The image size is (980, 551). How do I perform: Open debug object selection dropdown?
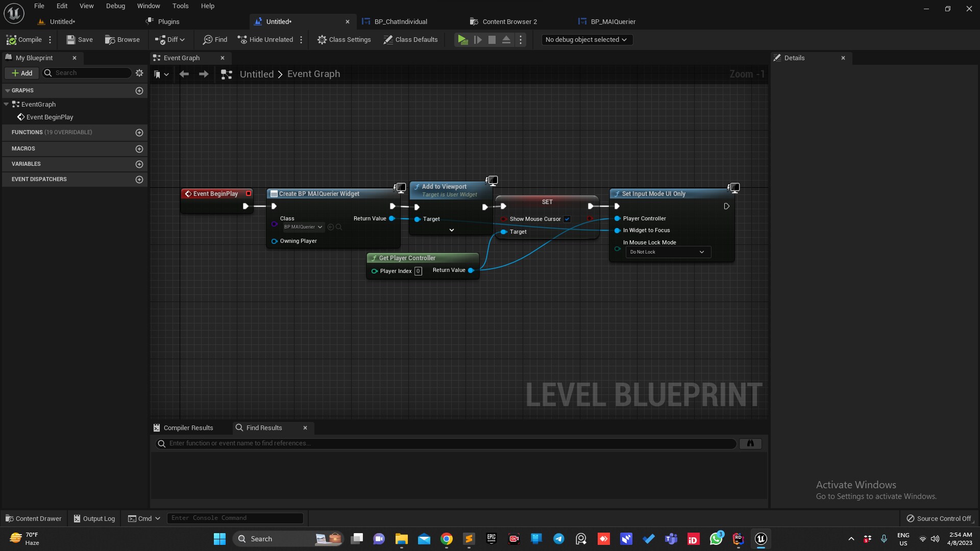pyautogui.click(x=586, y=40)
